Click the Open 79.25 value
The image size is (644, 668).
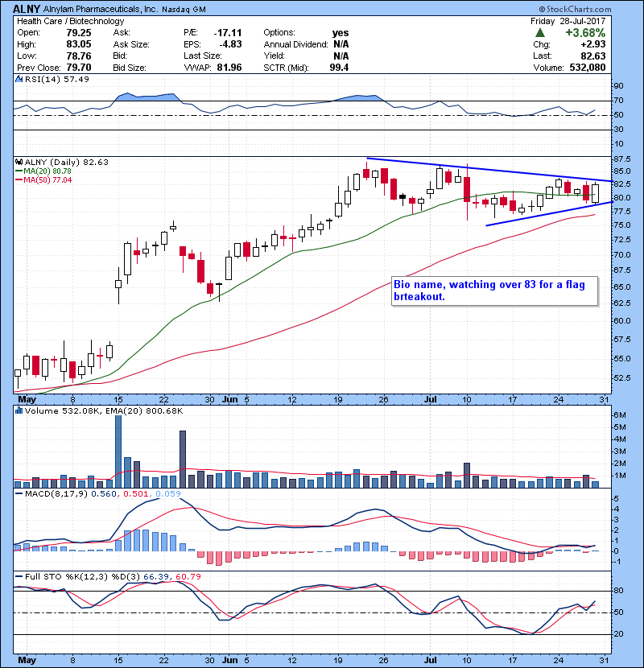[x=79, y=33]
